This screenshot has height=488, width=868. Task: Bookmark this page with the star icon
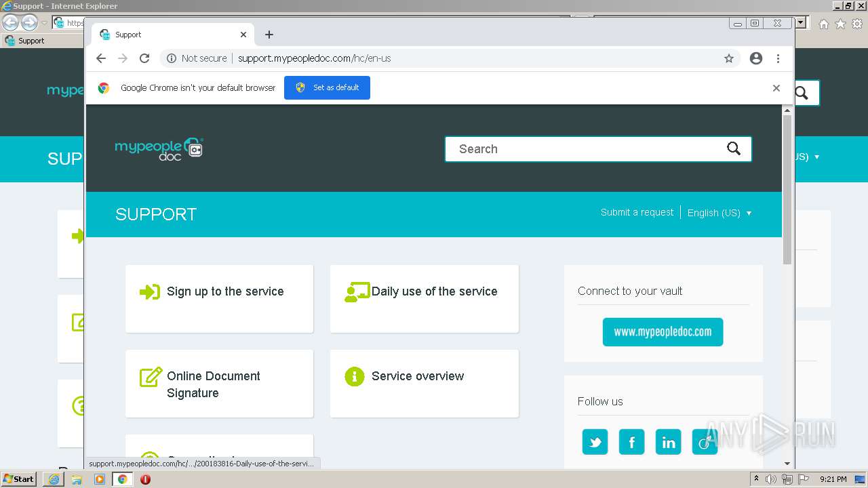tap(729, 58)
